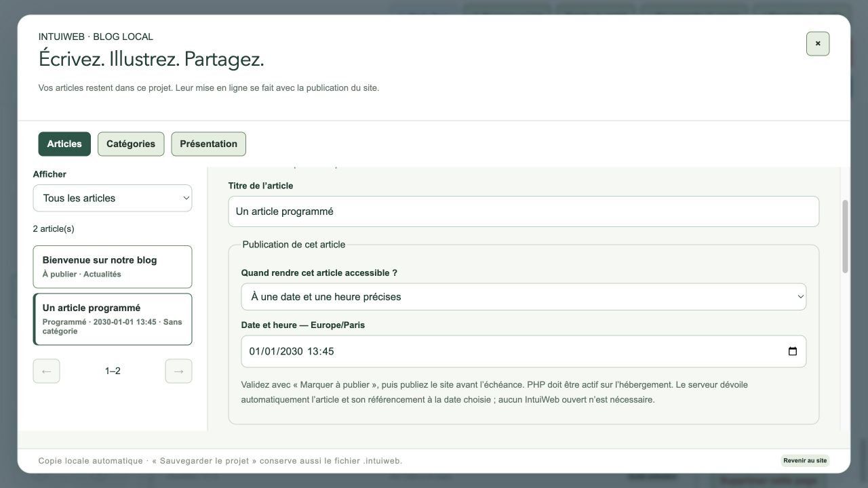Click the 'Revenir au site' button
868x488 pixels.
click(x=805, y=461)
